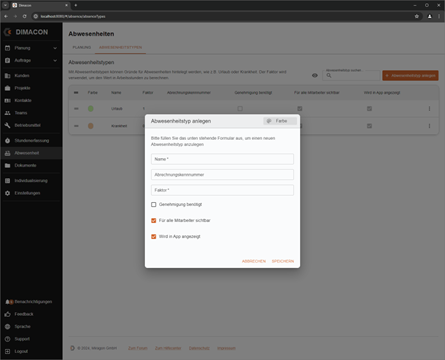The image size is (445, 360).
Task: Open the Einstellungen gear icon
Action: point(7,193)
